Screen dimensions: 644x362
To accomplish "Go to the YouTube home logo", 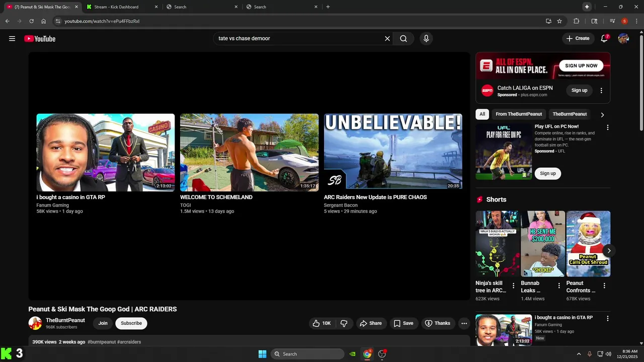I will point(40,39).
